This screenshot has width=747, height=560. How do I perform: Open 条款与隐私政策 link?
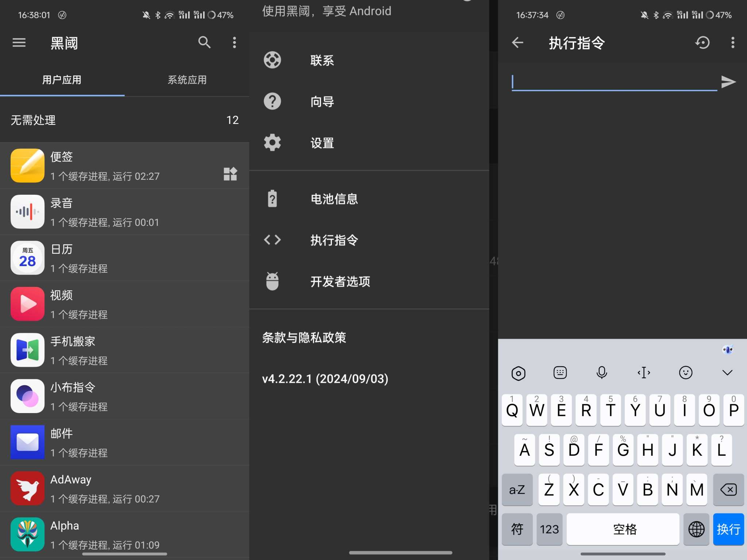tap(304, 338)
